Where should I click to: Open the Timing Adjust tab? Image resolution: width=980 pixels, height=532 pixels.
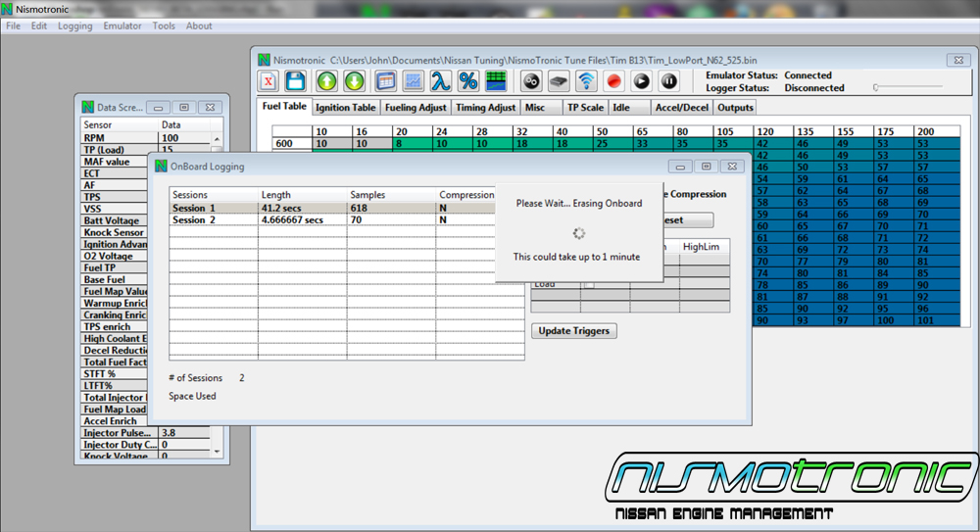485,108
